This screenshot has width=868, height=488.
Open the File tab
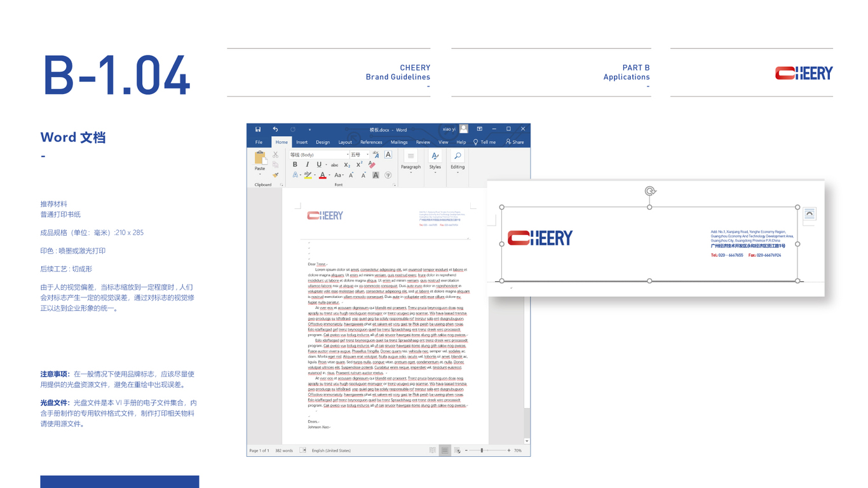click(x=259, y=142)
